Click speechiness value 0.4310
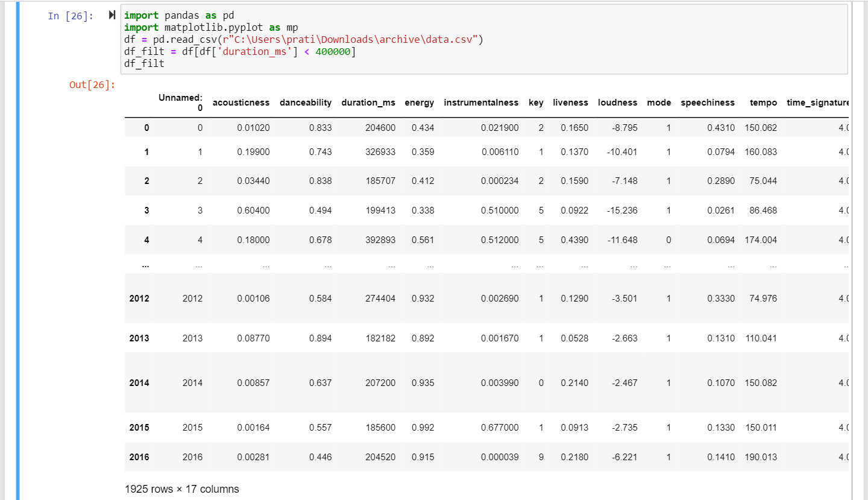The image size is (868, 500). click(x=721, y=128)
